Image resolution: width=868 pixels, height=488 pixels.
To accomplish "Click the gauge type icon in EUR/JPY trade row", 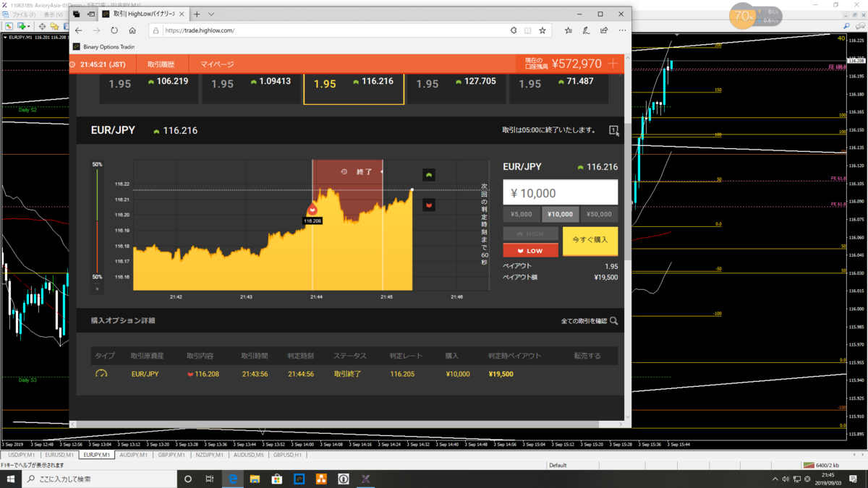I will coord(101,374).
